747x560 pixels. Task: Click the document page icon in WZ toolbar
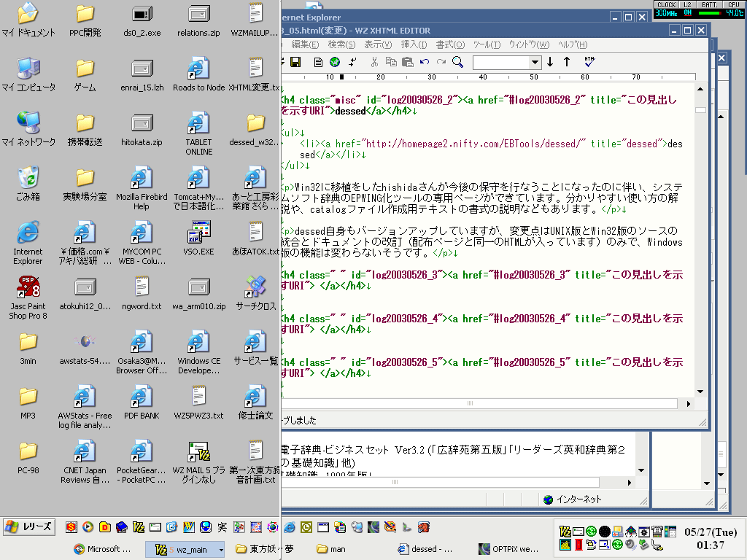point(318,62)
